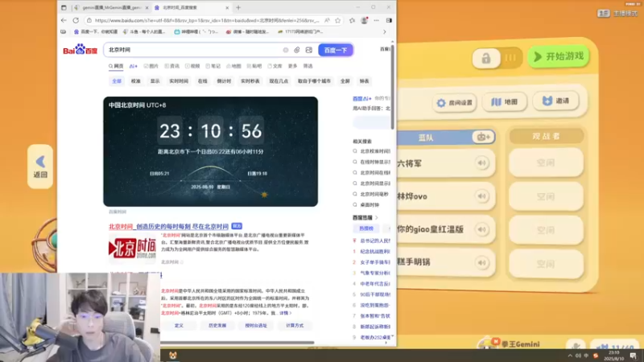Select the 图片 search tab
Screen dimensions: 644x362
coord(151,66)
